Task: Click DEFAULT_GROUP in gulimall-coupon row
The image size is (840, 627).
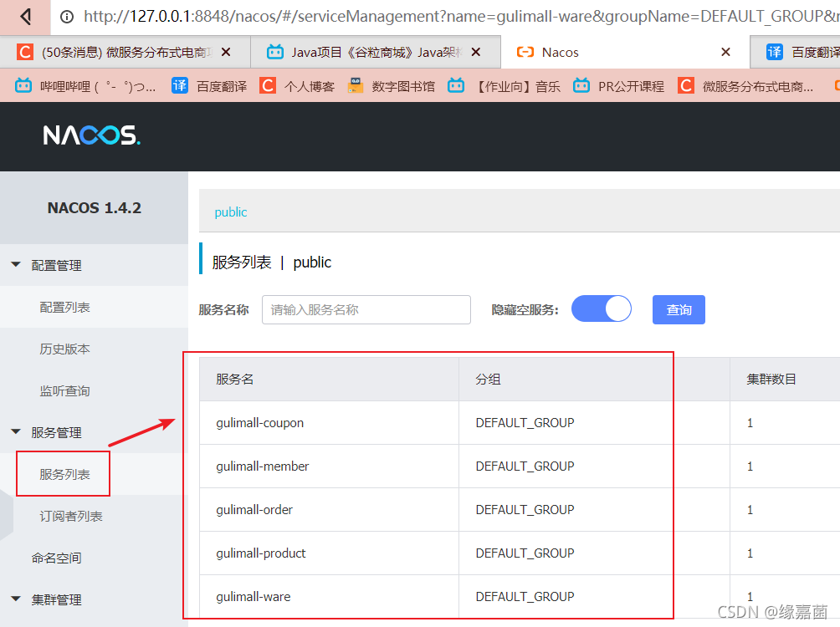Action: 525,422
